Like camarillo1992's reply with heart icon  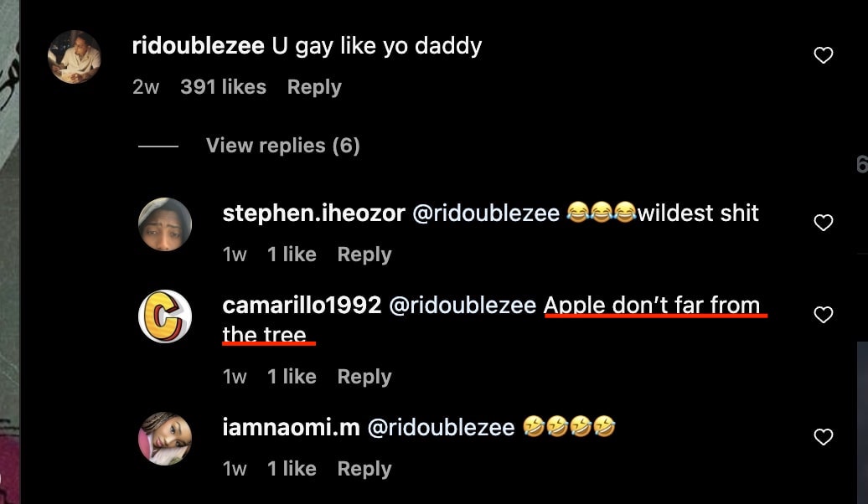pyautogui.click(x=823, y=315)
